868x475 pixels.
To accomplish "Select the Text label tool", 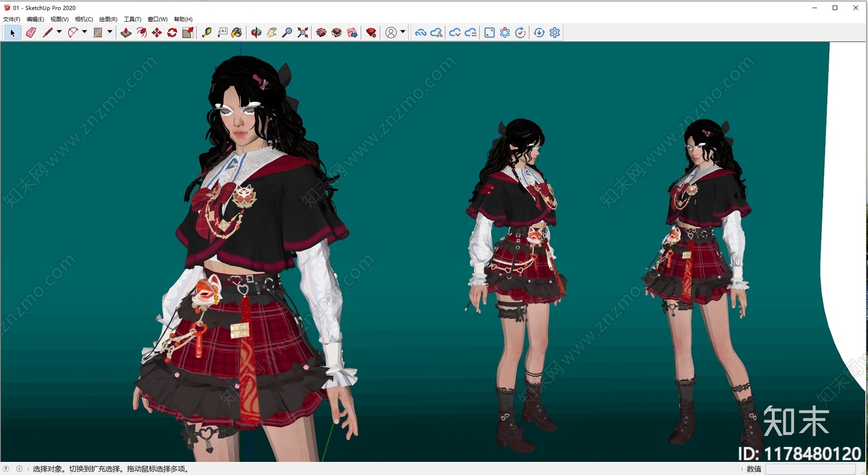I will [222, 33].
